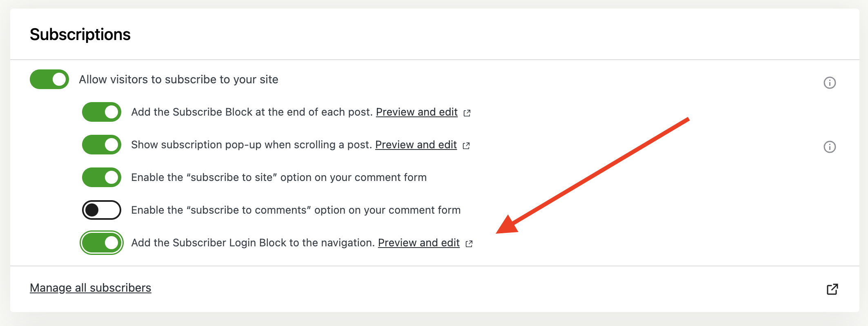The height and width of the screenshot is (326, 868).
Task: Click the Subscriptions section heading
Action: tap(80, 34)
